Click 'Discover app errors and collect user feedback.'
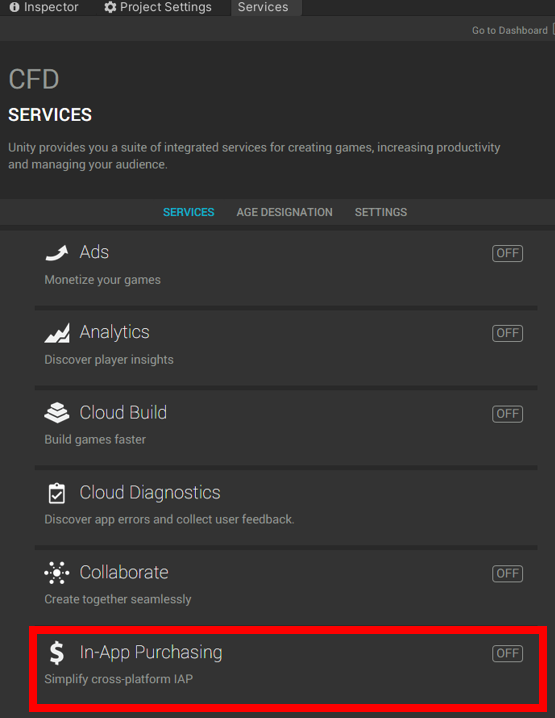This screenshot has height=718, width=555. [x=169, y=519]
